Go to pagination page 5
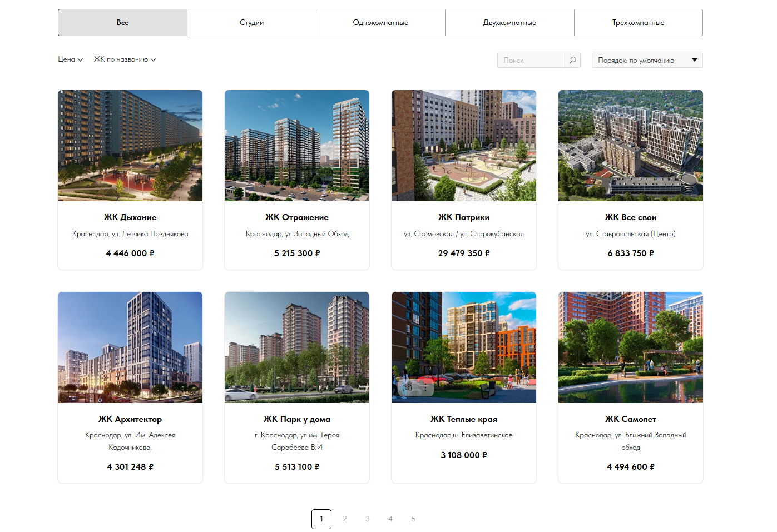 tap(413, 519)
